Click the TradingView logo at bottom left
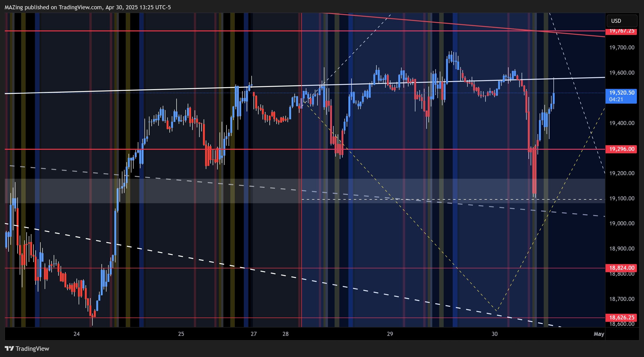 pyautogui.click(x=27, y=348)
